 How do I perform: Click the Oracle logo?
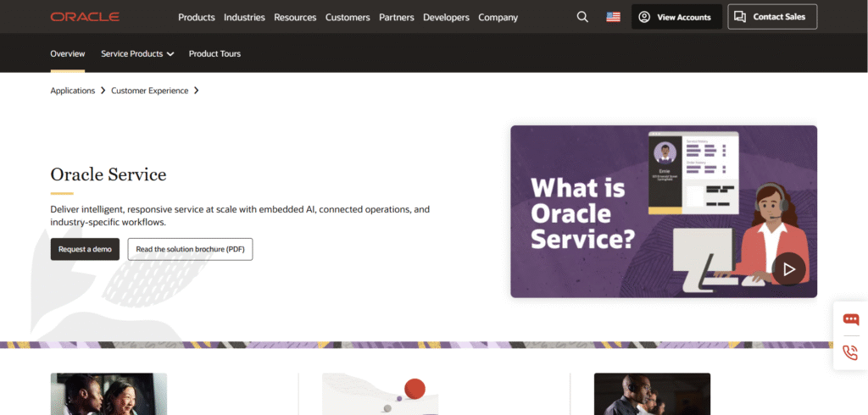point(85,17)
